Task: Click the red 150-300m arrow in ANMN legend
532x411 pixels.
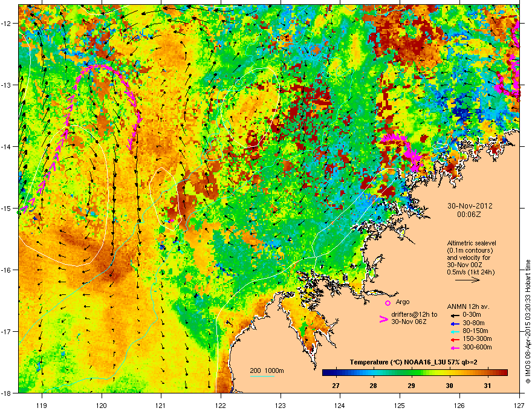Action: coord(455,340)
